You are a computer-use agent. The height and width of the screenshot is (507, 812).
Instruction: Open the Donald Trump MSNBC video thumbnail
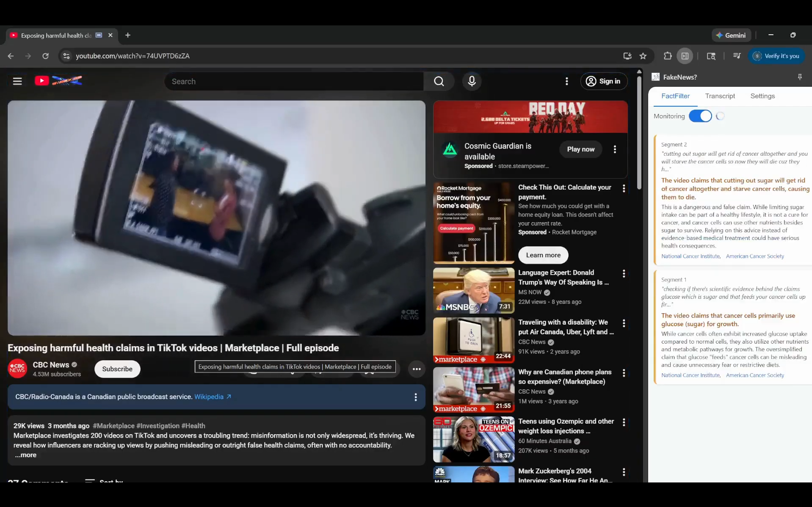coord(474,291)
